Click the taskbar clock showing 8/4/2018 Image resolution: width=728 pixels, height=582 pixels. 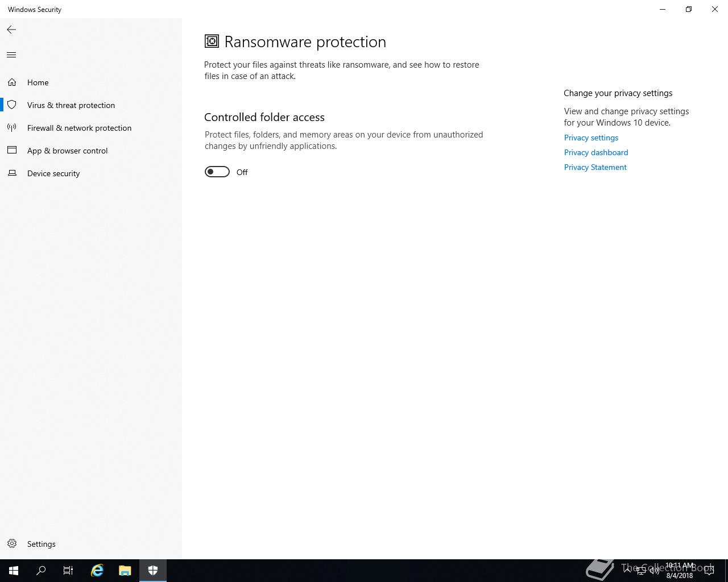click(x=680, y=571)
